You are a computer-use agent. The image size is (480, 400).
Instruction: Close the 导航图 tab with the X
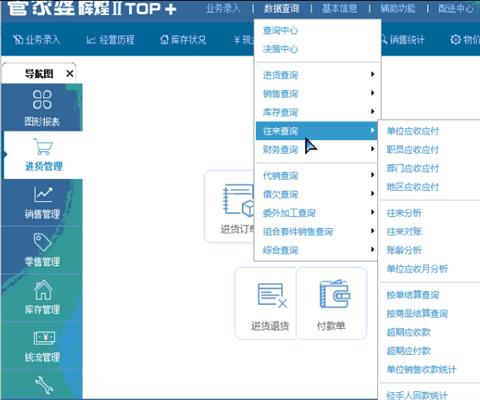[70, 73]
